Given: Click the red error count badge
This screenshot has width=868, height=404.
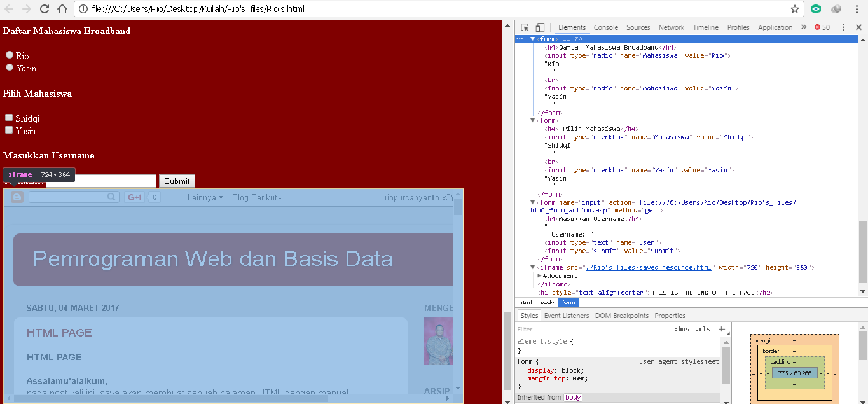Looking at the screenshot, I should click(822, 27).
